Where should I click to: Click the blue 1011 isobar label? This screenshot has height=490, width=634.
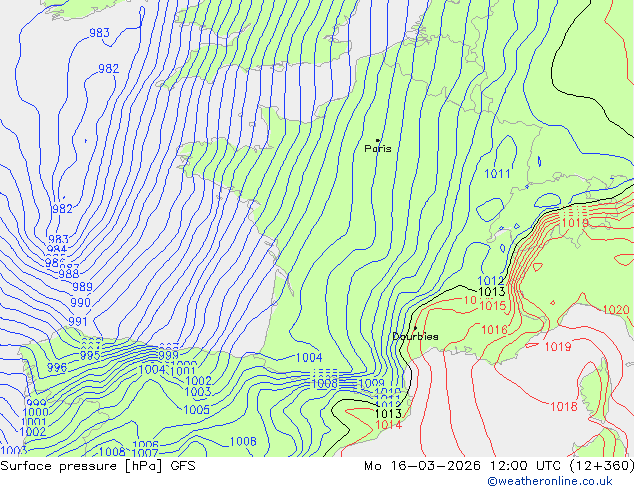tap(497, 174)
